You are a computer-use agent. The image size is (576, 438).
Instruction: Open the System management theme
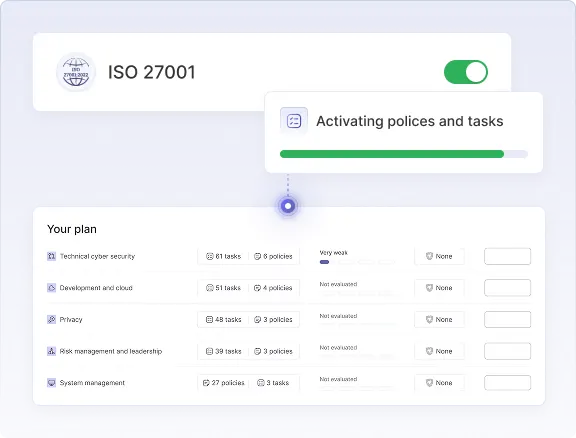point(92,383)
